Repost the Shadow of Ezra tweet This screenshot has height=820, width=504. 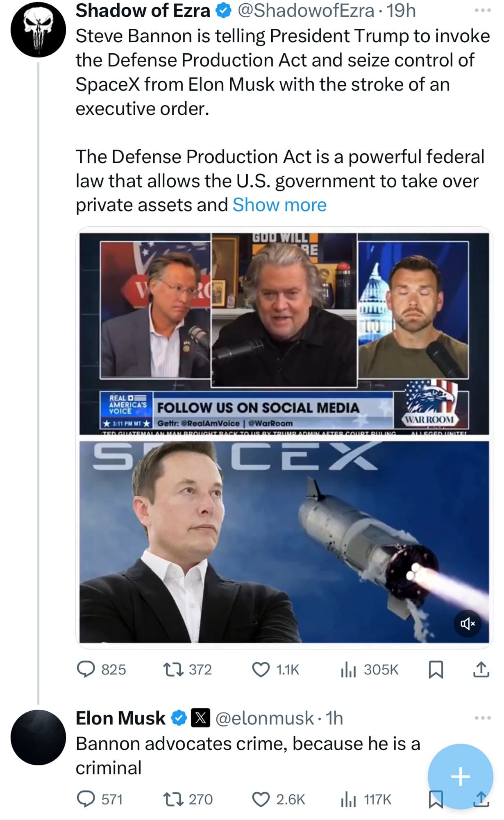point(187,670)
